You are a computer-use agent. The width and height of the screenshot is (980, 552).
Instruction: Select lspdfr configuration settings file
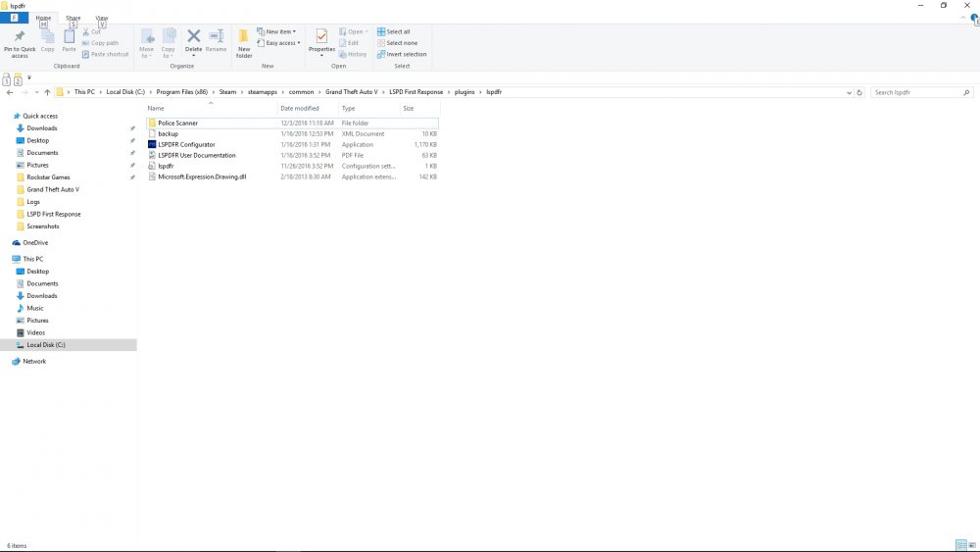tap(292, 167)
